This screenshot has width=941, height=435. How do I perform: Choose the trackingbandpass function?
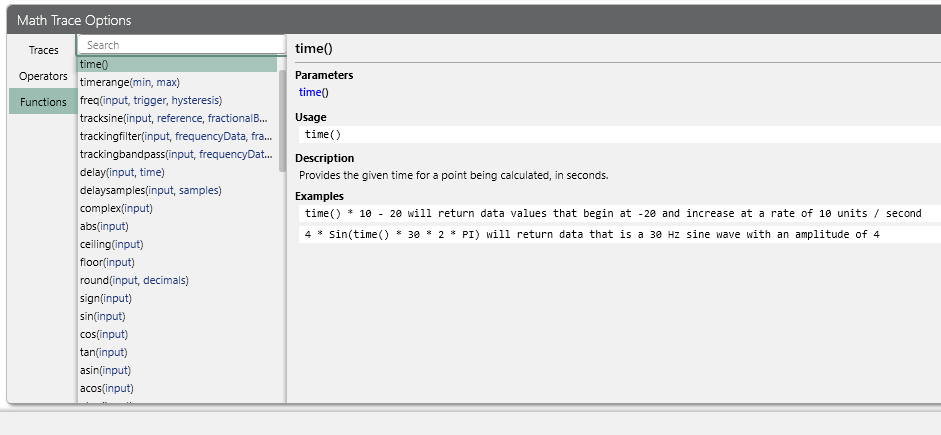pyautogui.click(x=175, y=154)
